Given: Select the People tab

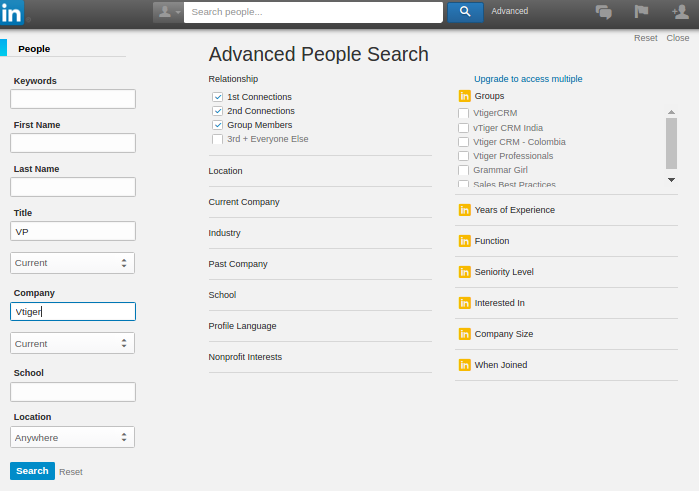Looking at the screenshot, I should click(x=34, y=48).
